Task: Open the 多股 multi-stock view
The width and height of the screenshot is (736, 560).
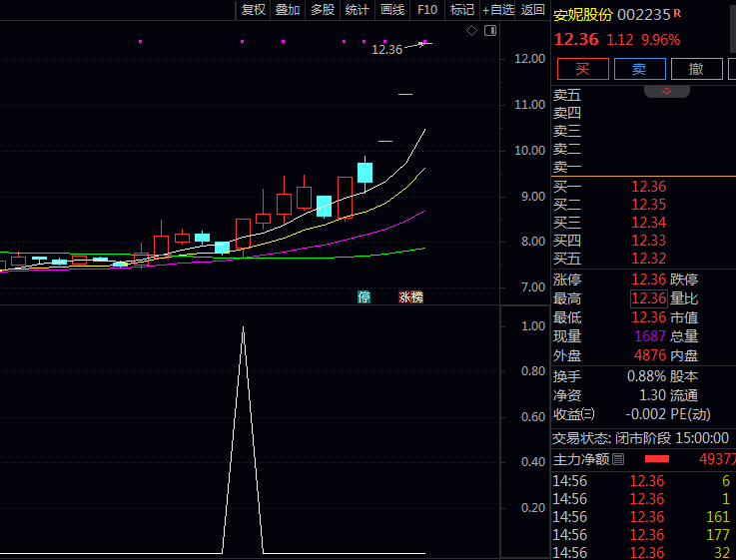Action: (323, 10)
